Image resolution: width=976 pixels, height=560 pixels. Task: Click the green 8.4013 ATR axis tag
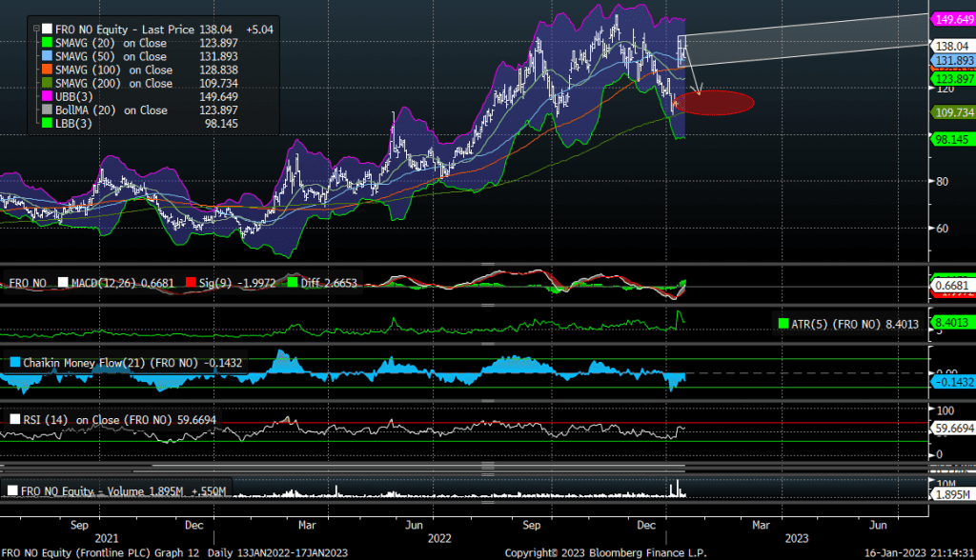coord(952,322)
